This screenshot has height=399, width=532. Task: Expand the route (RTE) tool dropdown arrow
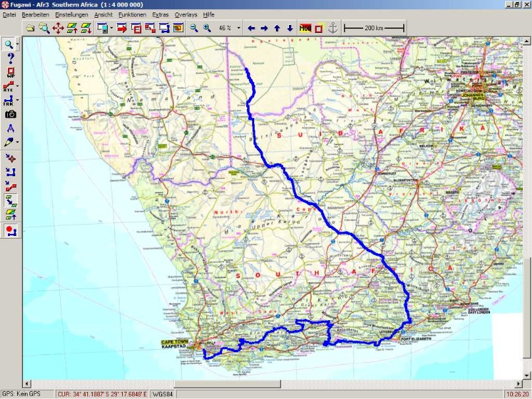point(18,86)
